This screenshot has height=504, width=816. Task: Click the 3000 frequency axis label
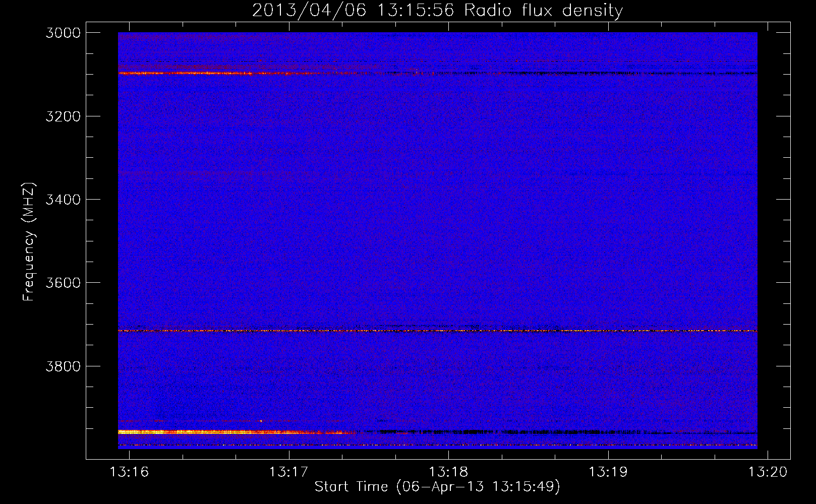(63, 33)
